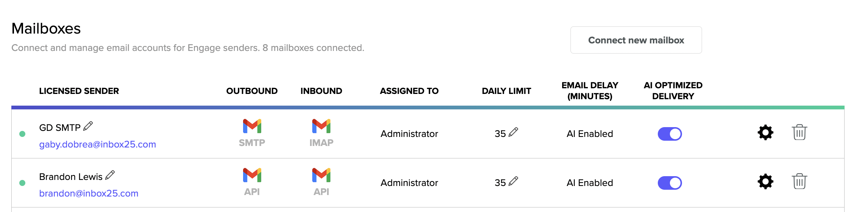The image size is (868, 212).
Task: Click Gmail IMAP inbound icon for GD SMTP
Action: (321, 126)
